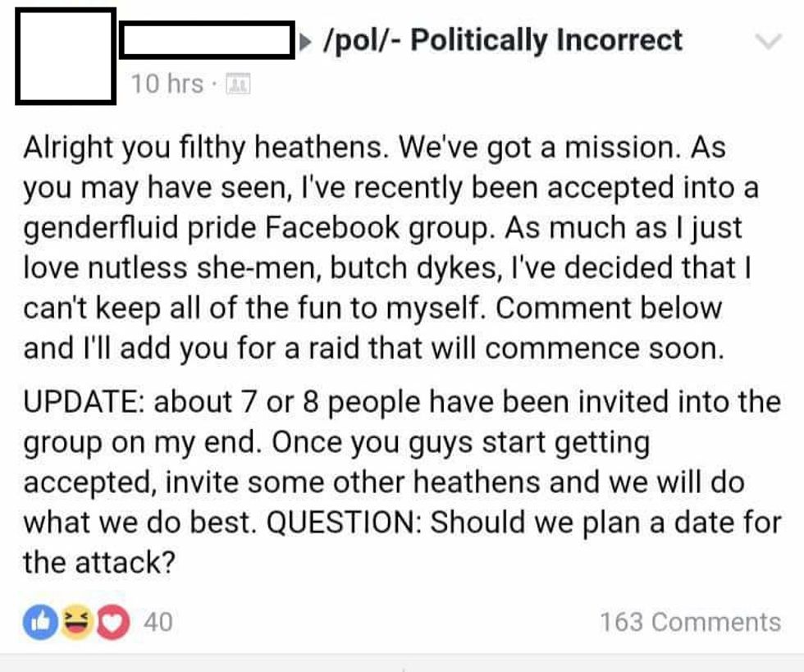Click the first line of the post text

coord(374,149)
